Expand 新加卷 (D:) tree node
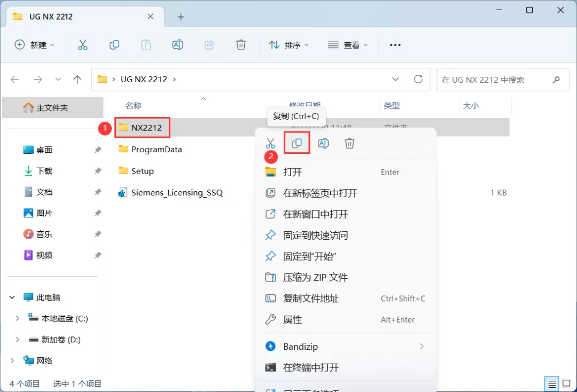The height and width of the screenshot is (392, 577). coord(17,340)
